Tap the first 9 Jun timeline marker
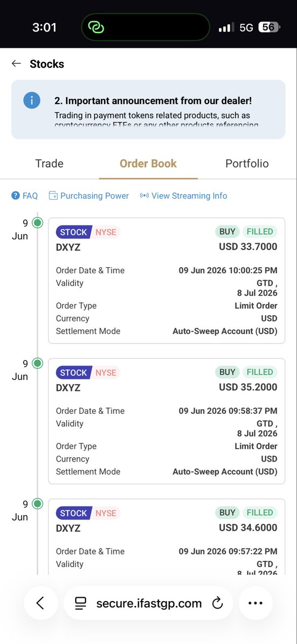This screenshot has width=297, height=644. coord(37,223)
